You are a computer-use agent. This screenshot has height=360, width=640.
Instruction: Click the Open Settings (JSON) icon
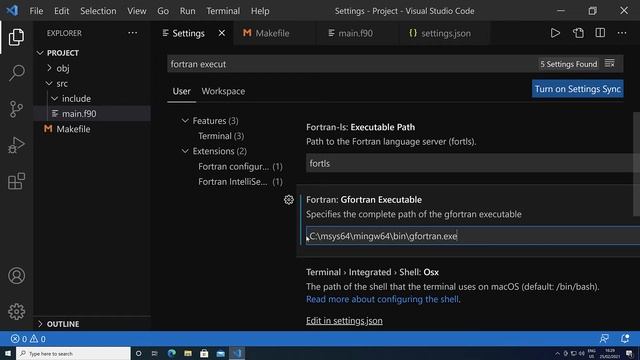578,33
